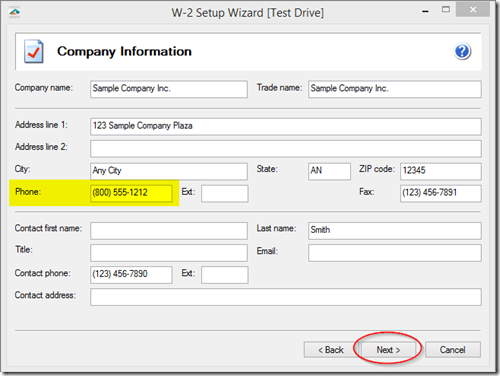This screenshot has width=500, height=376.
Task: Click the application icon in the title bar
Action: [x=15, y=12]
